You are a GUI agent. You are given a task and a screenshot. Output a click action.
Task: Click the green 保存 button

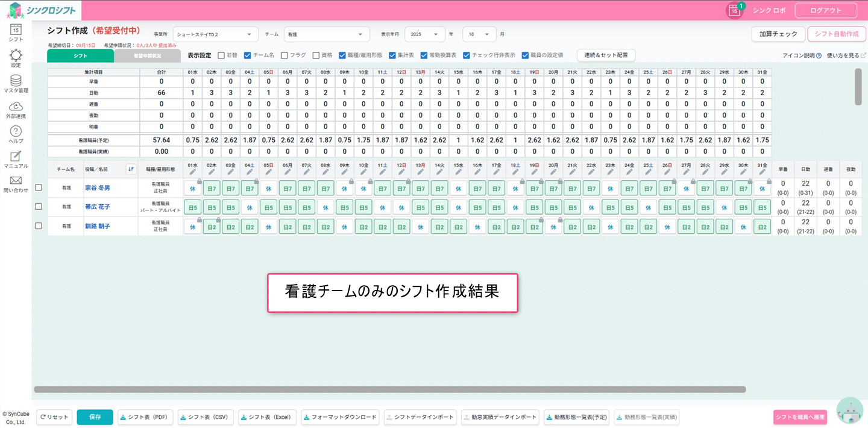pos(95,417)
